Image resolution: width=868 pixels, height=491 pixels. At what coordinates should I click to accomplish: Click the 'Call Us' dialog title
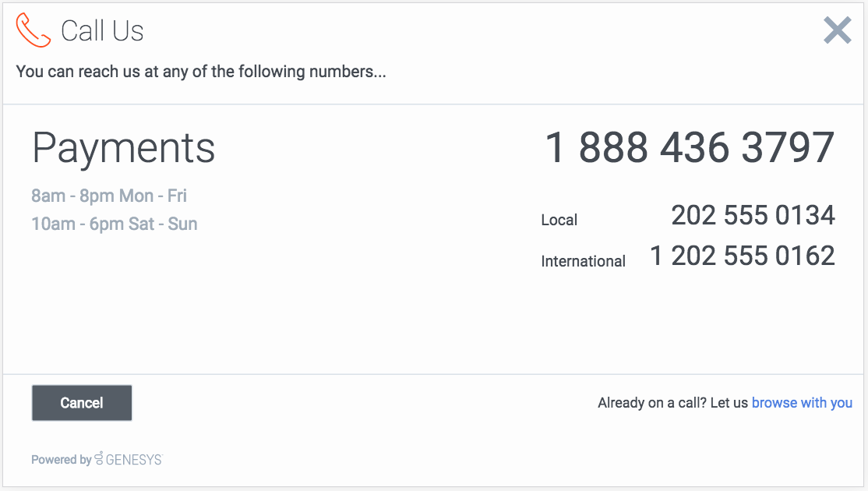point(102,31)
